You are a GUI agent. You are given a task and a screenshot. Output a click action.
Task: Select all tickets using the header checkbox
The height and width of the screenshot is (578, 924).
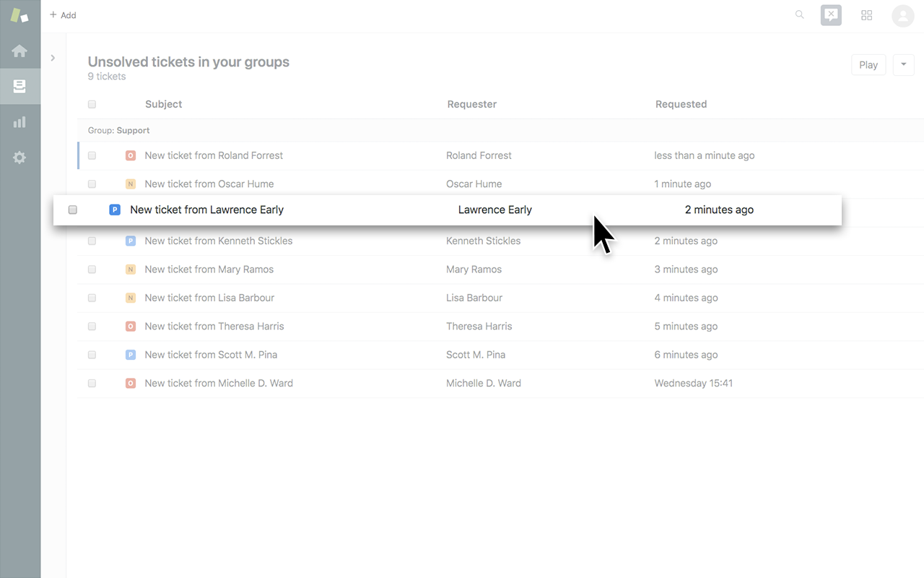point(92,104)
